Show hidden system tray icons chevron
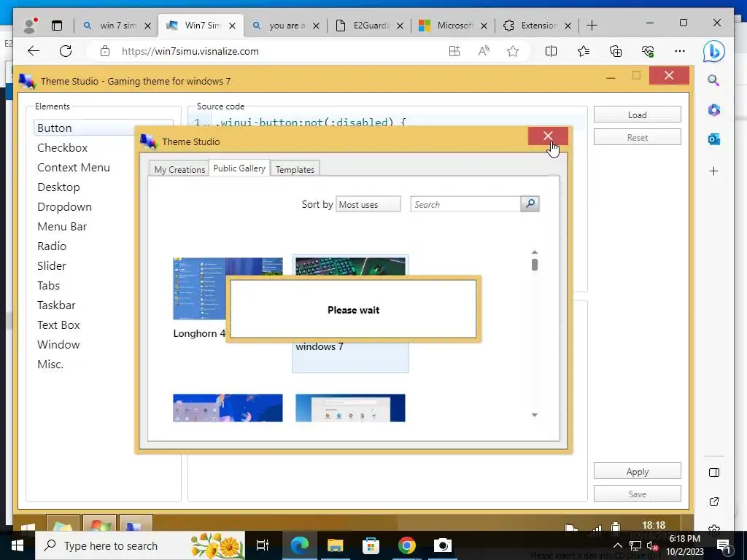This screenshot has height=560, width=747. point(617,545)
